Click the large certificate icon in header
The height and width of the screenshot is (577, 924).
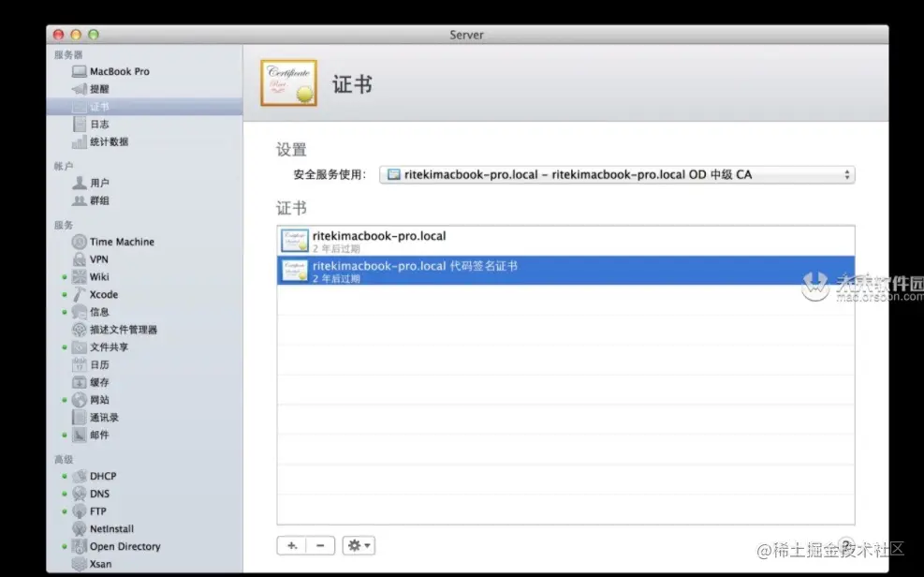point(288,83)
